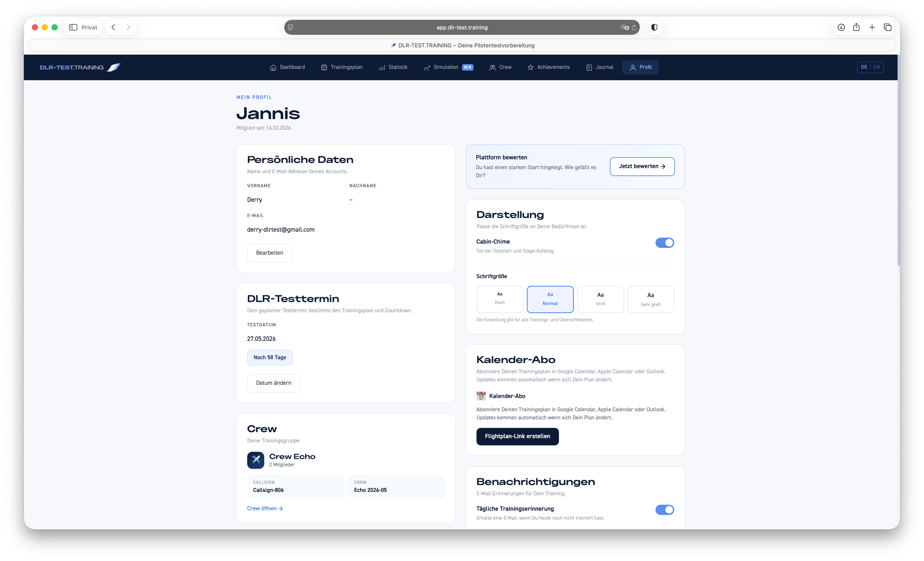
Task: Click the Share icon in Safari
Action: pos(856,27)
